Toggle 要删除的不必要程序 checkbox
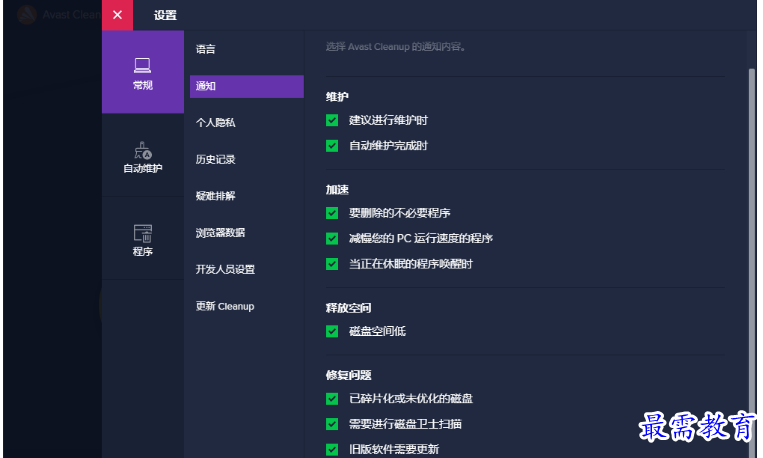 tap(332, 213)
